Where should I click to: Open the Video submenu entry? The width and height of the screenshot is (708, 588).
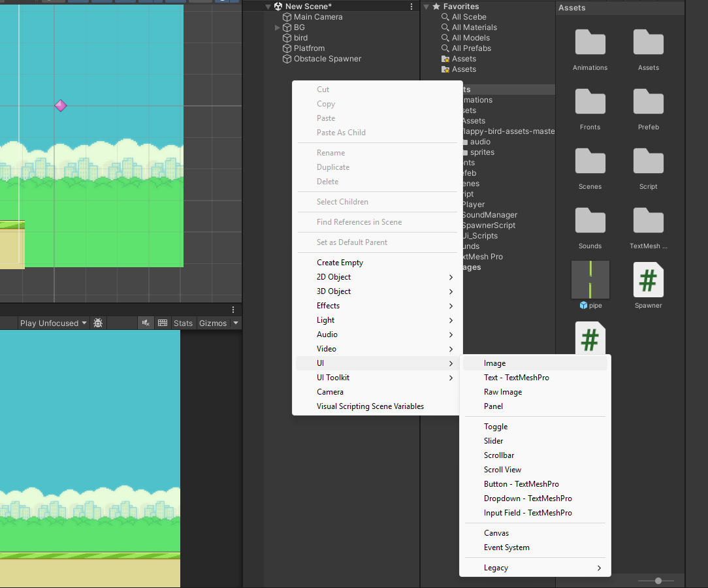tap(377, 349)
